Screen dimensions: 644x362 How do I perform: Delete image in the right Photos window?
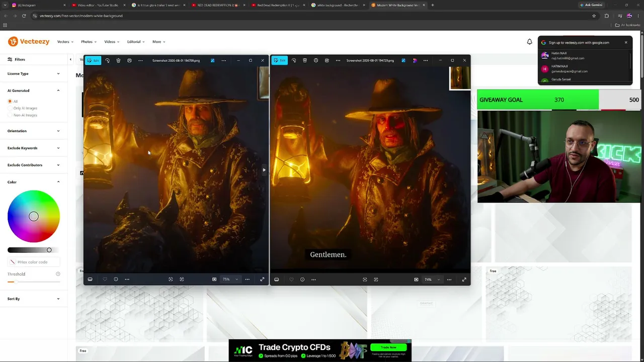[x=305, y=60]
